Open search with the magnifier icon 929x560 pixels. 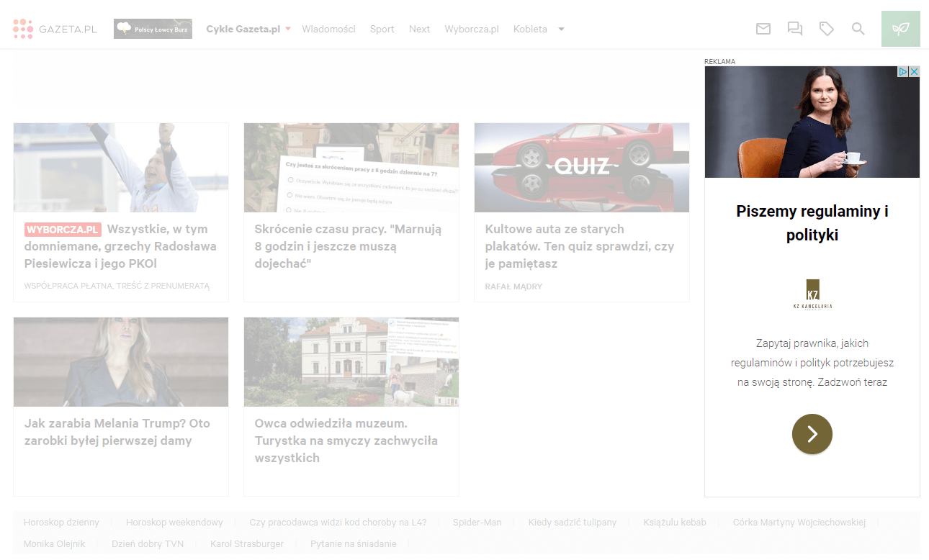click(x=858, y=29)
